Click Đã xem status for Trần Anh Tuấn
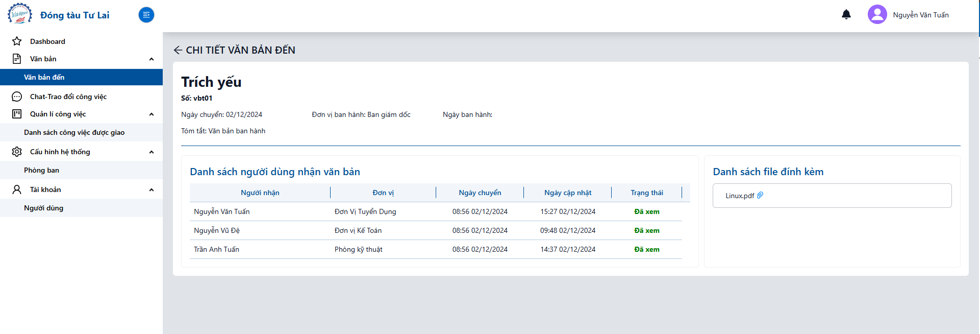The image size is (980, 334). point(647,249)
